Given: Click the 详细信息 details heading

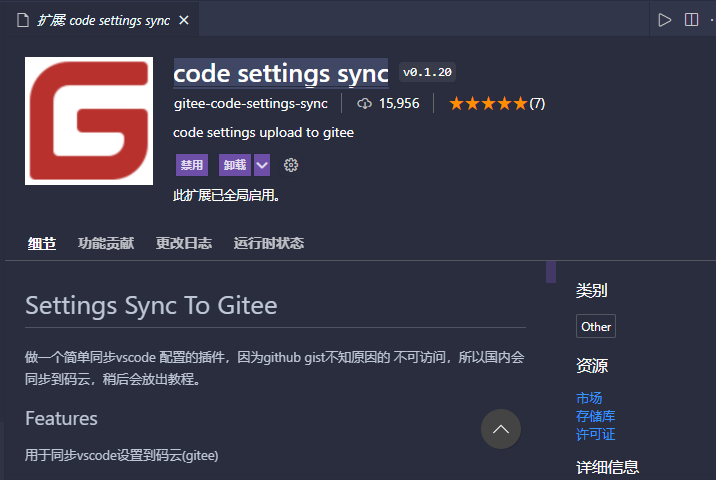Looking at the screenshot, I should (x=607, y=467).
